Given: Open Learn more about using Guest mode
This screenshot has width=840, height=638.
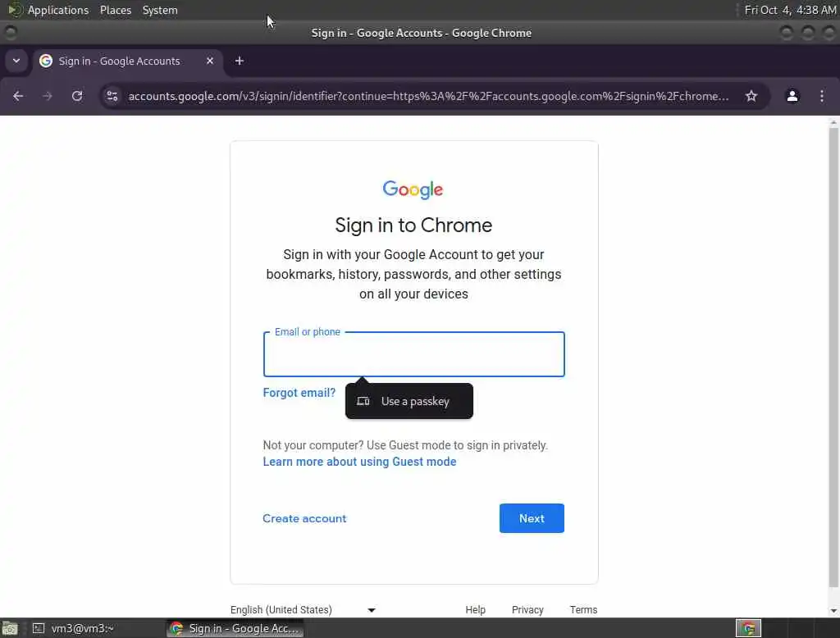Looking at the screenshot, I should (x=359, y=462).
